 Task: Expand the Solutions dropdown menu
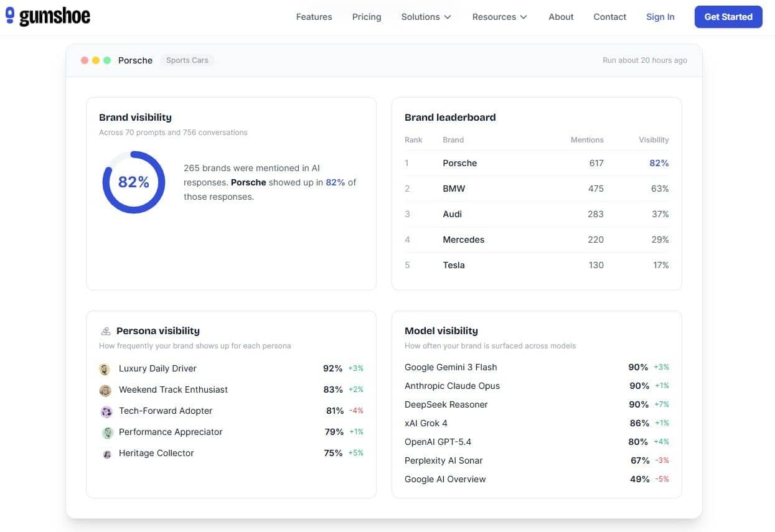426,17
